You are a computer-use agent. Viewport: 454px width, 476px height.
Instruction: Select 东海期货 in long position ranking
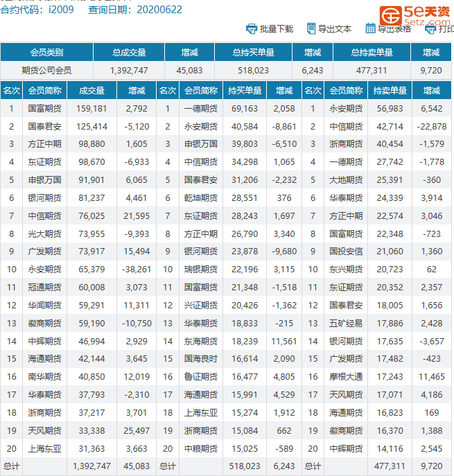click(201, 341)
